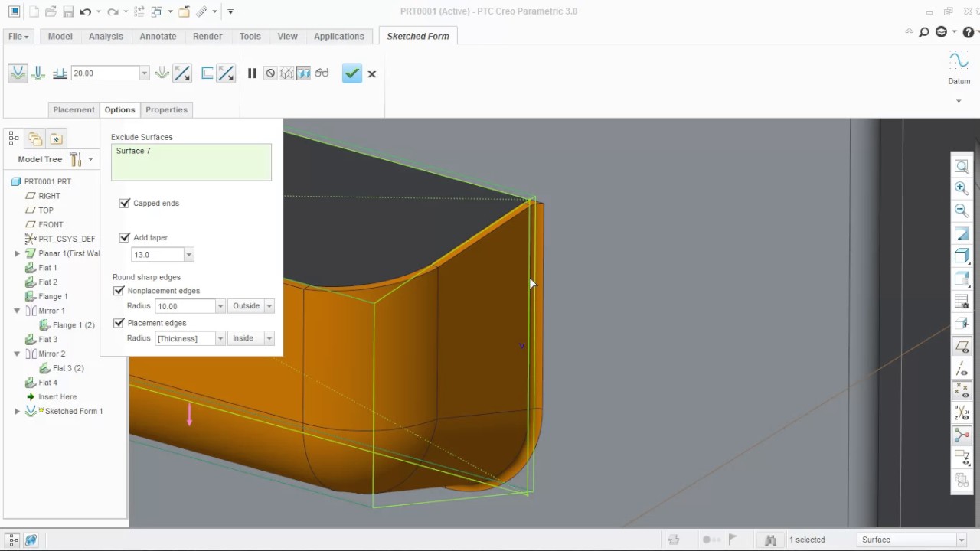
Task: Click the unattached preview icon
Action: pyautogui.click(x=287, y=73)
